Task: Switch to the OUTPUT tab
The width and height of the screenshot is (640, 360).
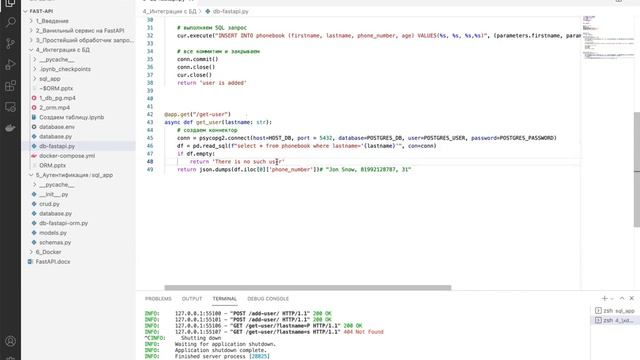Action: 192,299
